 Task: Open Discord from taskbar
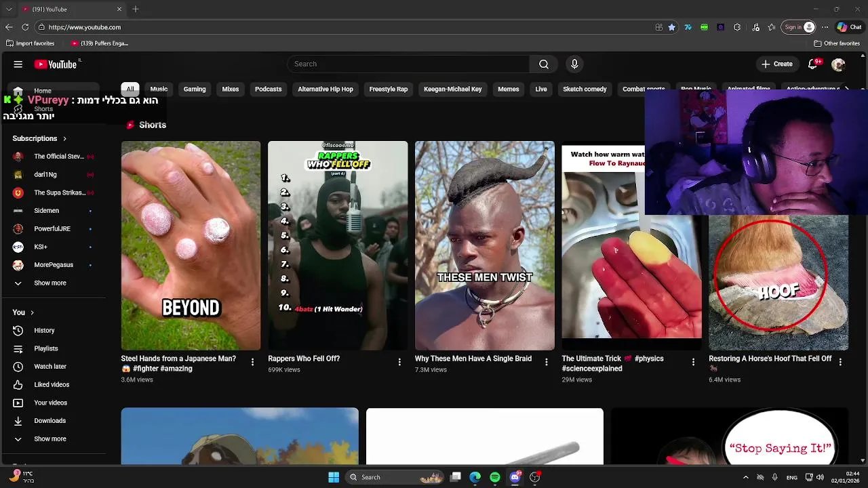tap(515, 477)
